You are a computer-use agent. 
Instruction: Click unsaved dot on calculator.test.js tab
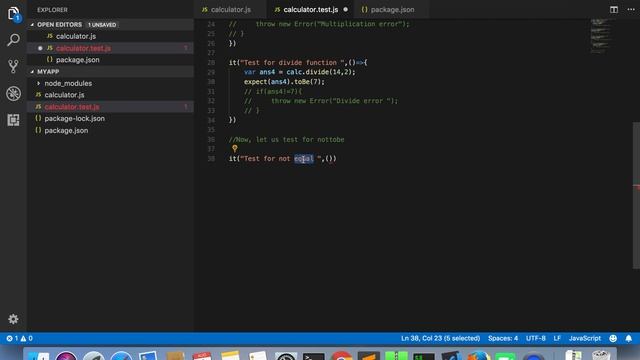coord(346,9)
